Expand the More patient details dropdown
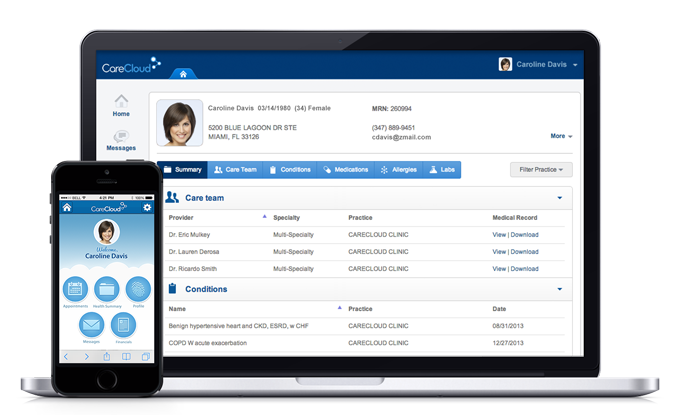The height and width of the screenshot is (415, 680). (x=562, y=136)
